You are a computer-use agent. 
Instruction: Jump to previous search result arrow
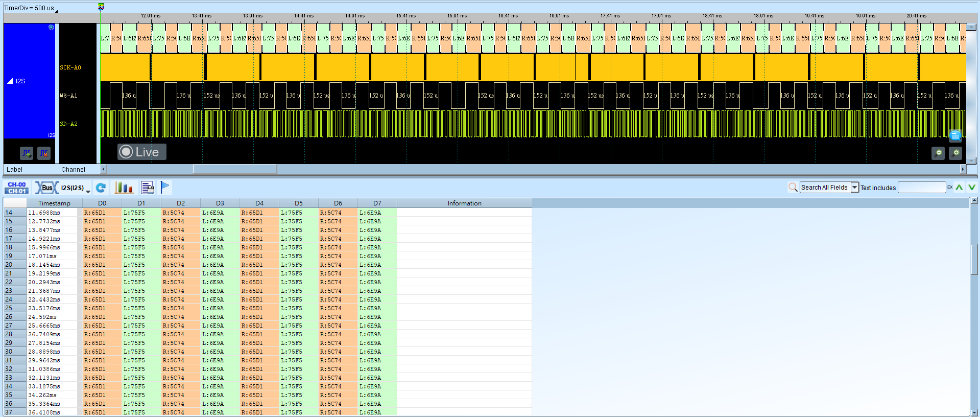960,188
